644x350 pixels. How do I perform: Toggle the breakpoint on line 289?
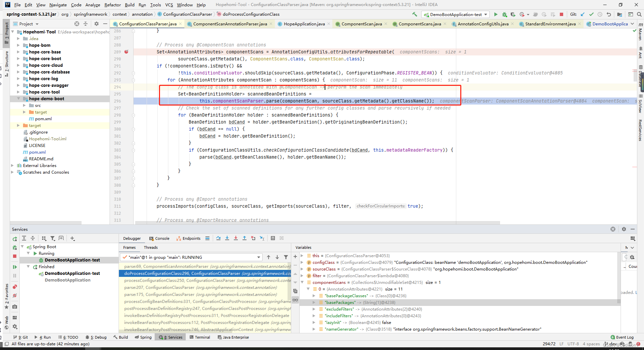[126, 52]
